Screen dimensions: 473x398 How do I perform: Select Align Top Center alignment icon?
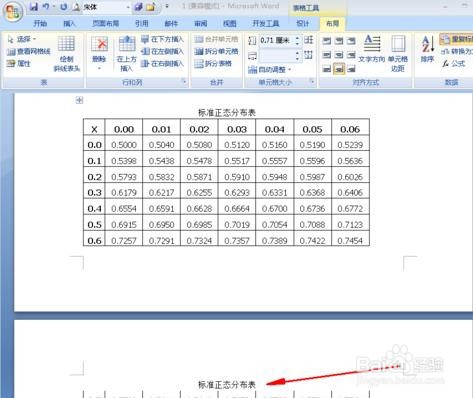[x=339, y=41]
